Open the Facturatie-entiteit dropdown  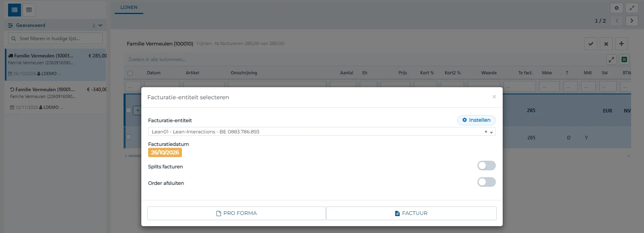(322, 132)
